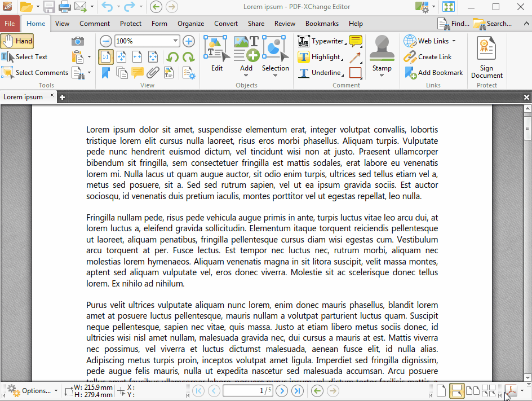Choose the Highlight tool
The width and height of the screenshot is (532, 401).
320,57
